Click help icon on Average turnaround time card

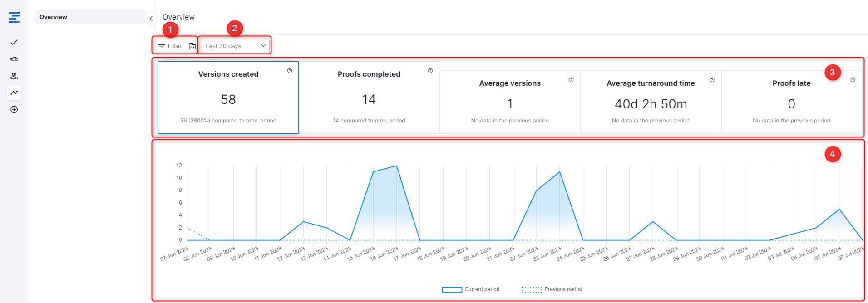click(x=712, y=80)
